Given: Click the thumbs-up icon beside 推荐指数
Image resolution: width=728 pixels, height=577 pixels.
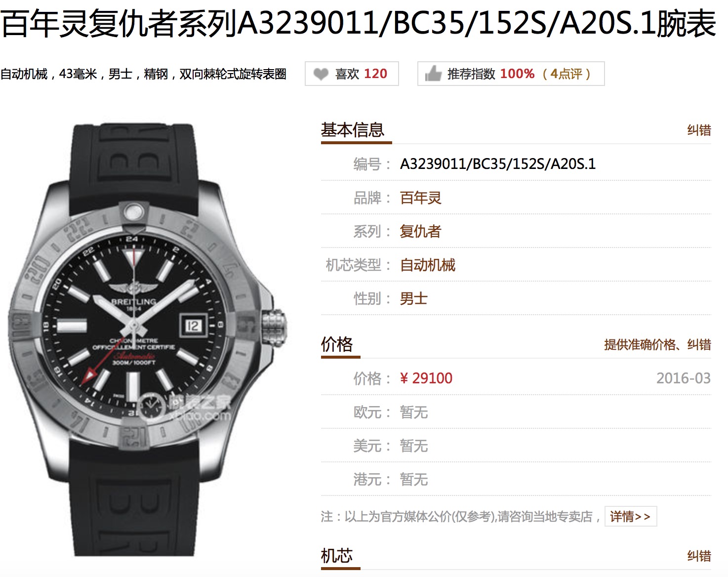Looking at the screenshot, I should 433,74.
